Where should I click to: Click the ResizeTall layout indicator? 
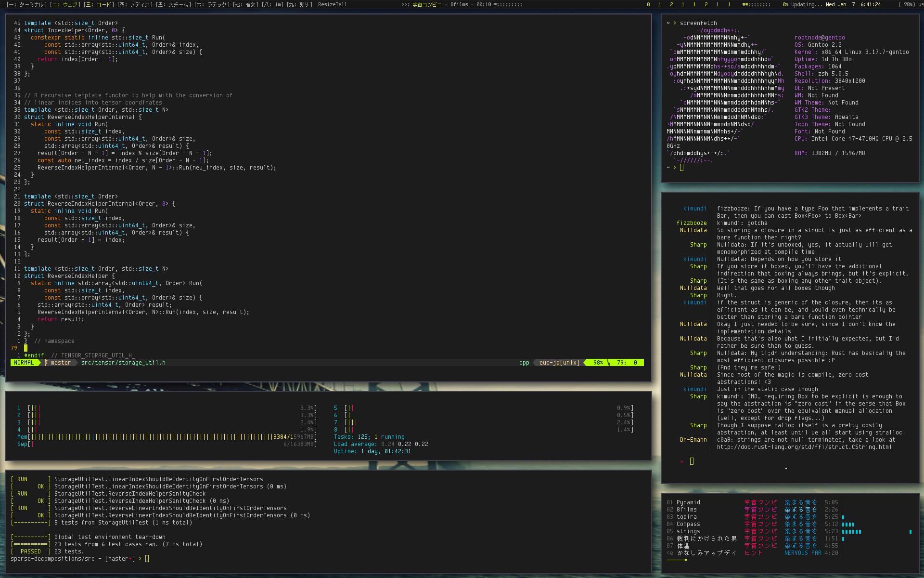click(x=332, y=4)
